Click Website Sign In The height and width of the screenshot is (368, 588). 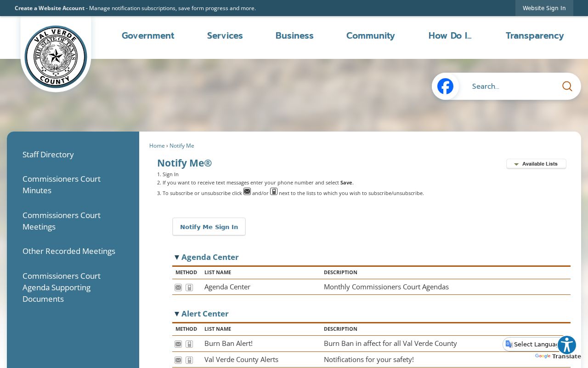coord(544,8)
